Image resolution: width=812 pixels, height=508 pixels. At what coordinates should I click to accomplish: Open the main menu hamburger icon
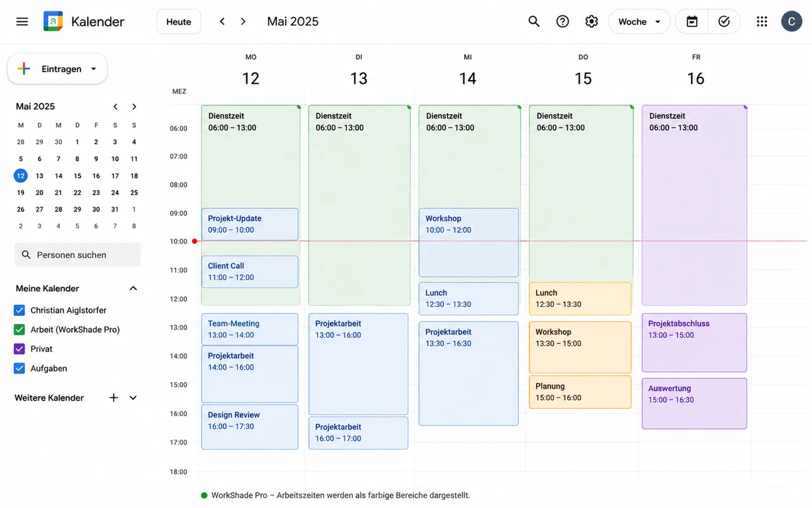pos(22,22)
